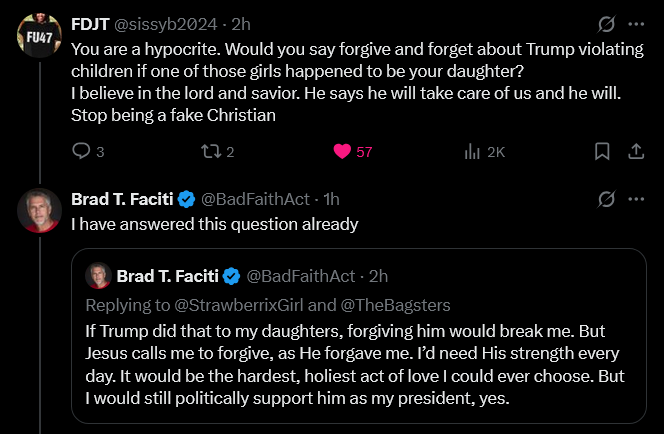The height and width of the screenshot is (434, 664).
Task: Open Grok icon on Brad's reply
Action: point(604,199)
